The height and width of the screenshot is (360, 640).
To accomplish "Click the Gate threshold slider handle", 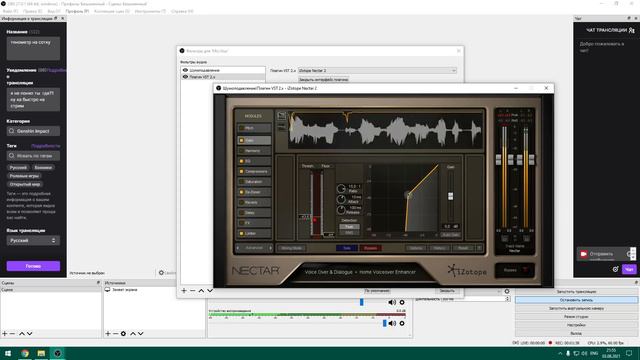I will point(315,220).
